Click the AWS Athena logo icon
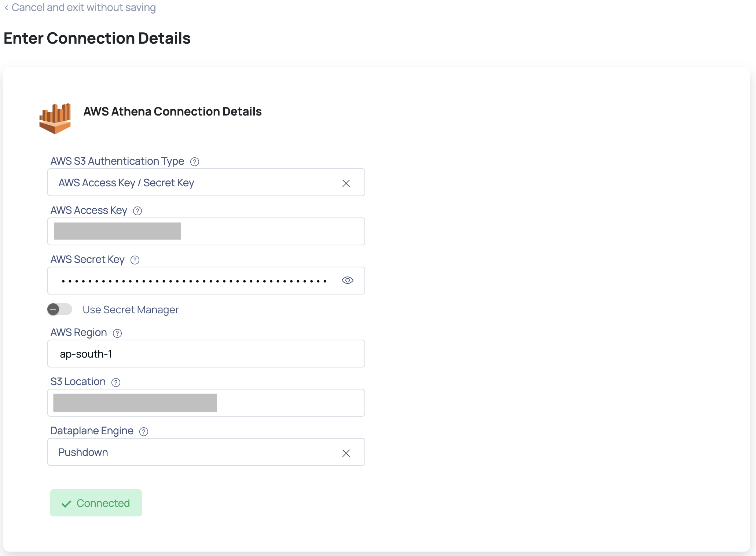 [x=55, y=119]
